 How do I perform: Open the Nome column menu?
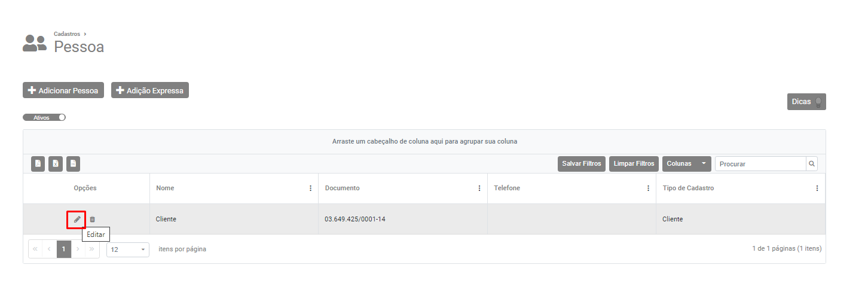[x=310, y=188]
